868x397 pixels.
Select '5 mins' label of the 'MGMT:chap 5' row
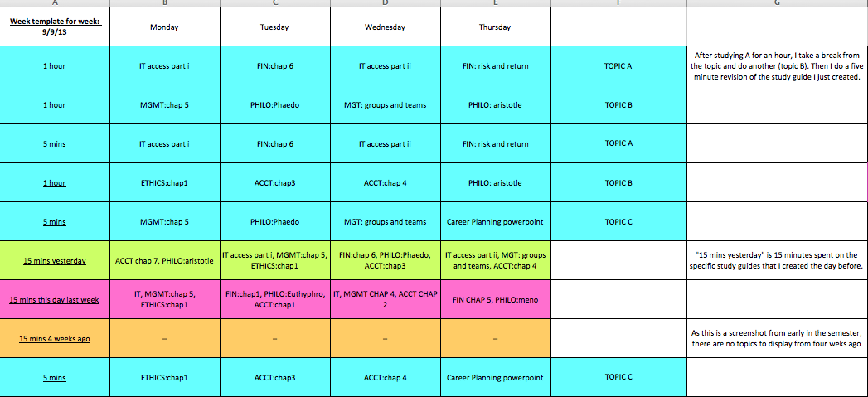[55, 221]
